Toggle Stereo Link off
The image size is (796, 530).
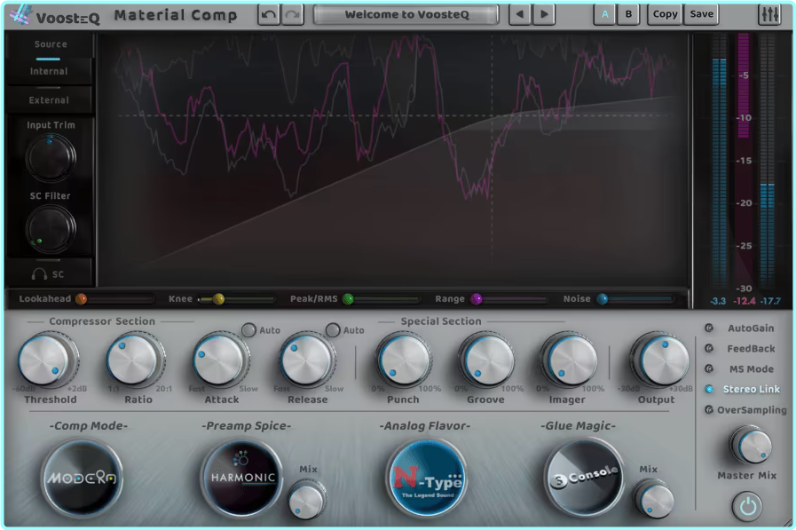(x=742, y=389)
